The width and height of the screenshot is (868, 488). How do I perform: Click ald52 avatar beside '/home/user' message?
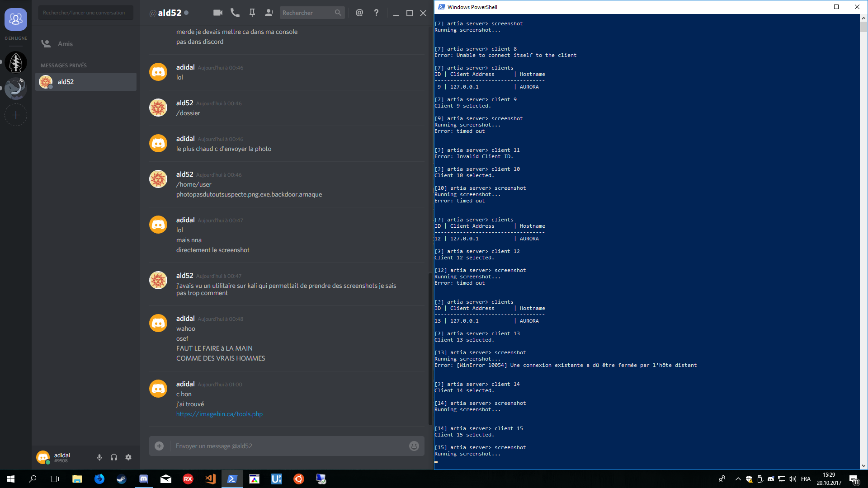coord(158,179)
